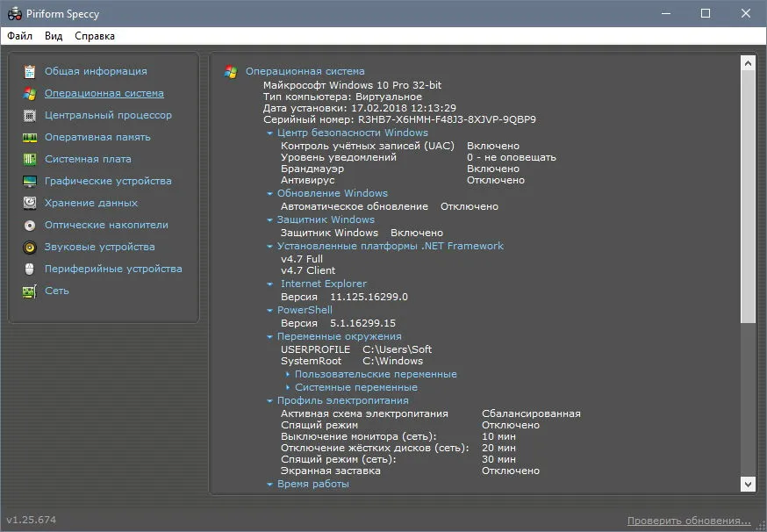
Task: Select the Центральный процессор CPU icon
Action: click(30, 116)
